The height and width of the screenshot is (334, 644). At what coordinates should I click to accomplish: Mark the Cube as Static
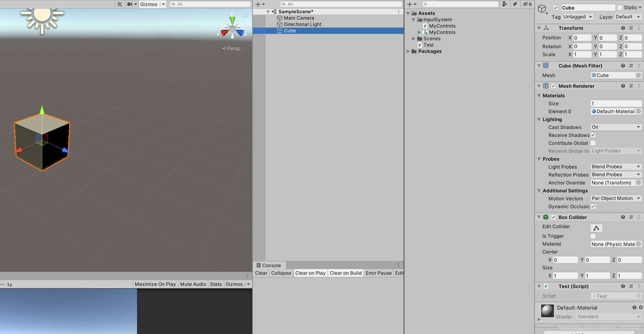619,7
